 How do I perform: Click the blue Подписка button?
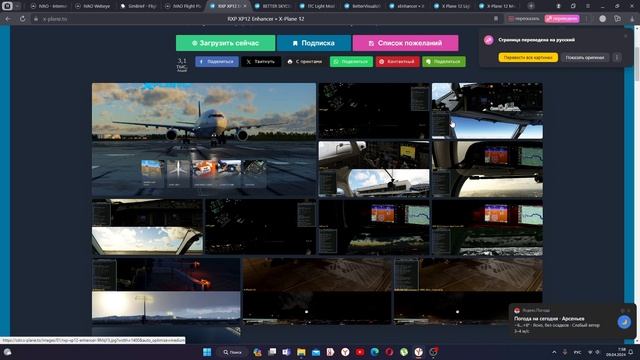point(313,43)
